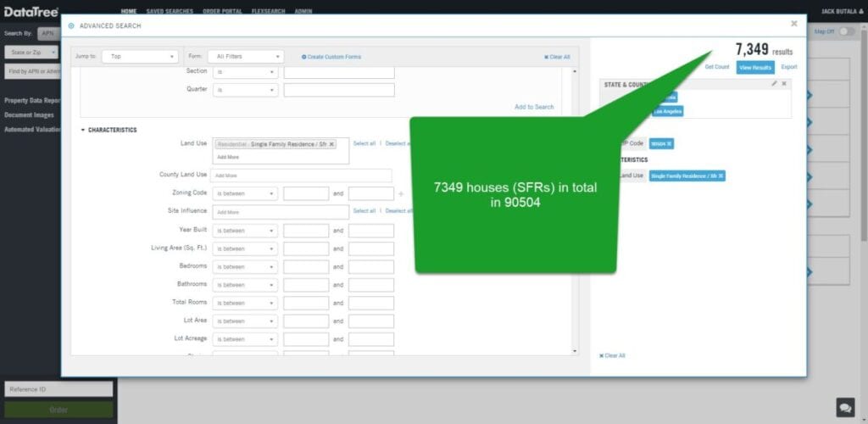868x424 pixels.
Task: Click the Create Custom Forms link
Action: [x=331, y=57]
